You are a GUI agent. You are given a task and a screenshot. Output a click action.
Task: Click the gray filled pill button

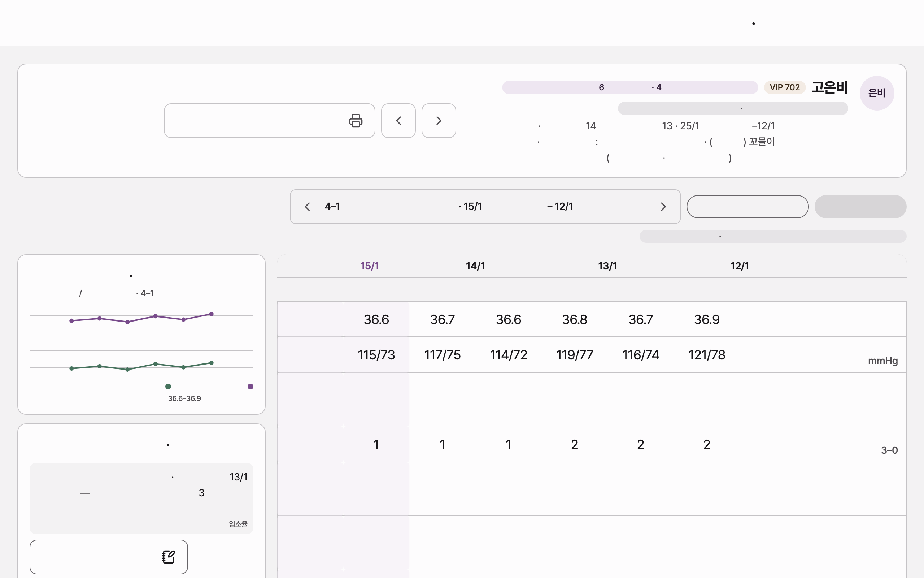(x=860, y=206)
